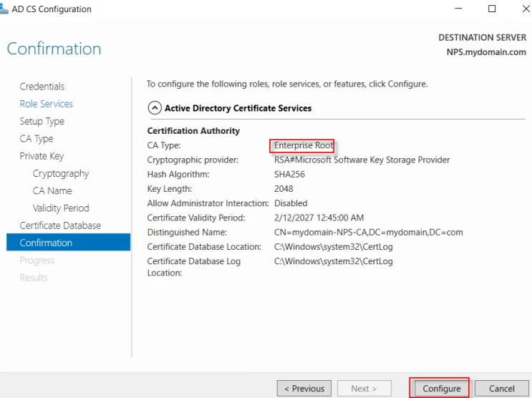Select Role Services in the sidebar

pyautogui.click(x=46, y=104)
